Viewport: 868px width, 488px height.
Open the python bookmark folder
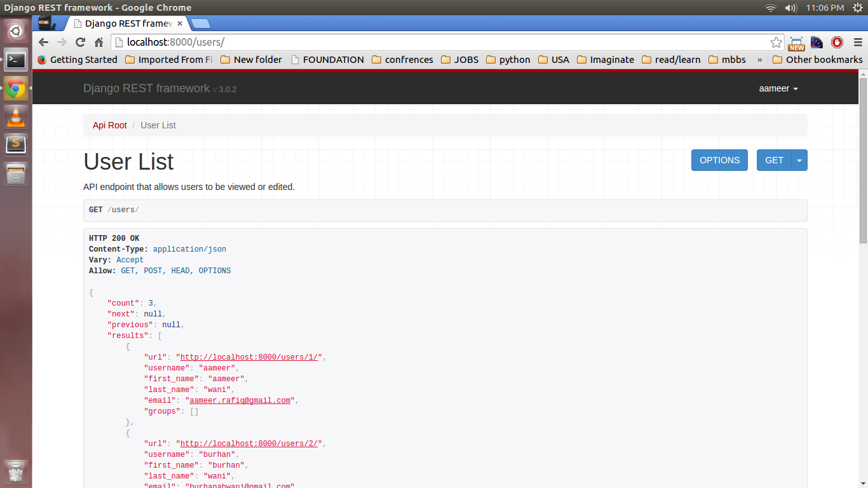508,60
